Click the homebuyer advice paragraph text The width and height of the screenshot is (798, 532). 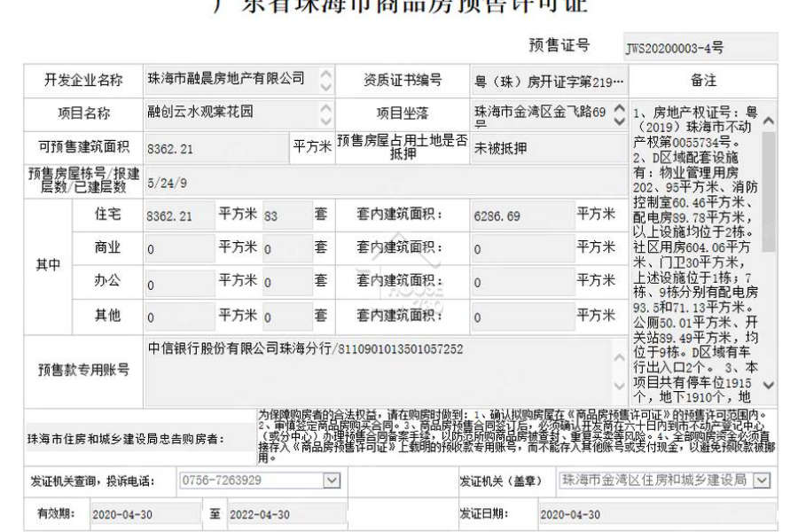(x=517, y=435)
